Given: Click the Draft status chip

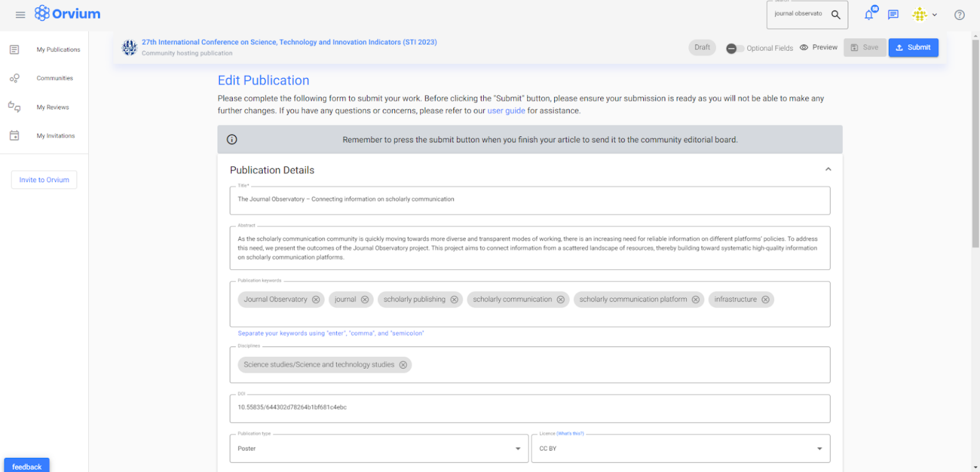Looking at the screenshot, I should pyautogui.click(x=702, y=48).
